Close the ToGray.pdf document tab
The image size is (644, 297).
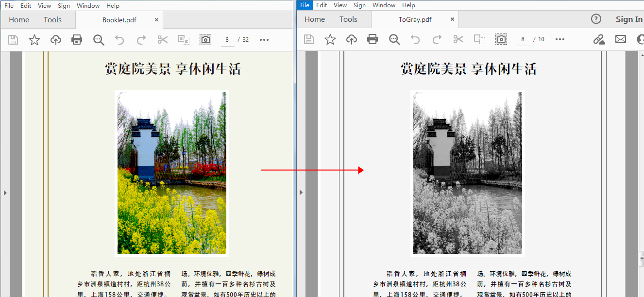click(452, 19)
